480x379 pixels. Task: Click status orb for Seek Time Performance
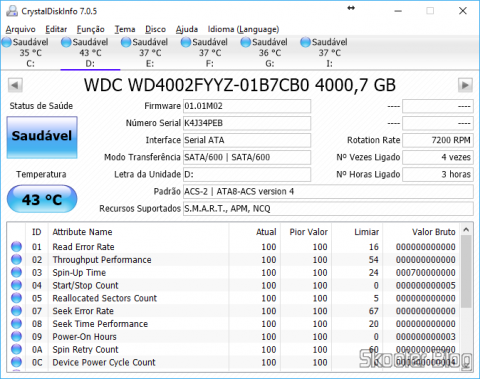point(16,324)
